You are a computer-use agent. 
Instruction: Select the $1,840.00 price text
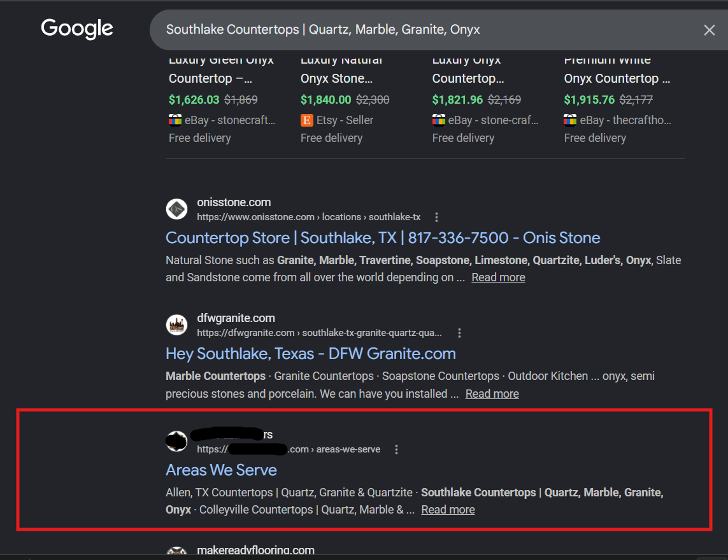coord(326,100)
